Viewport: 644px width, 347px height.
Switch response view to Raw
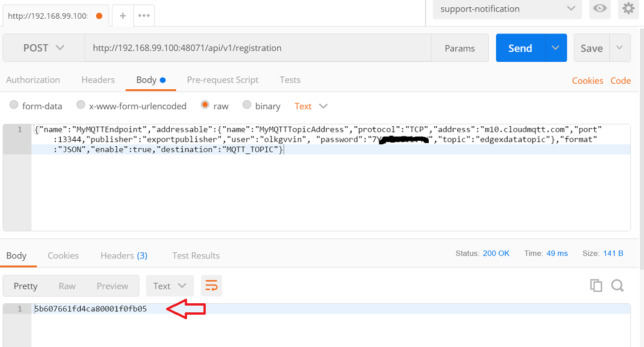click(67, 286)
